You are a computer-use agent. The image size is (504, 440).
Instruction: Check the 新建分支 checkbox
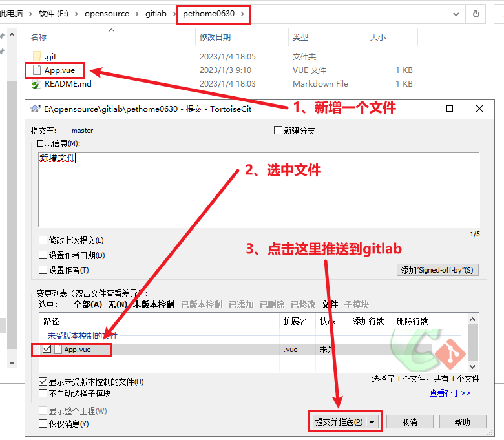(278, 130)
